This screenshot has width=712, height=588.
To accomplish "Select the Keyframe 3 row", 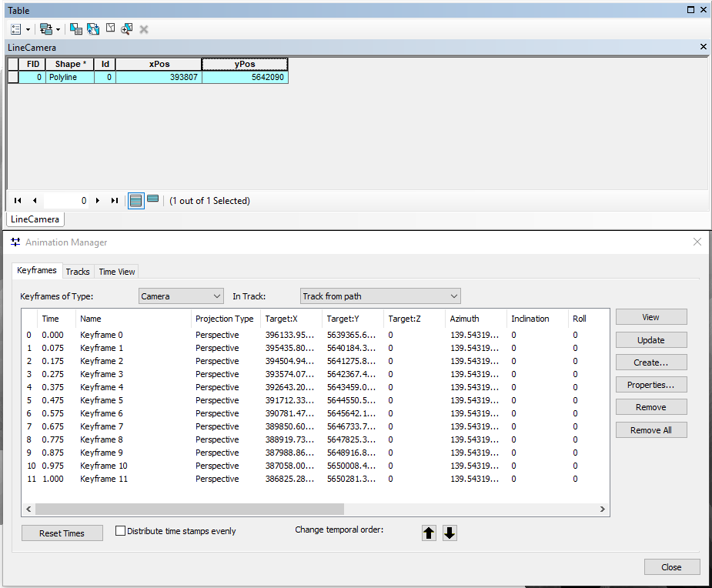I will pos(315,374).
